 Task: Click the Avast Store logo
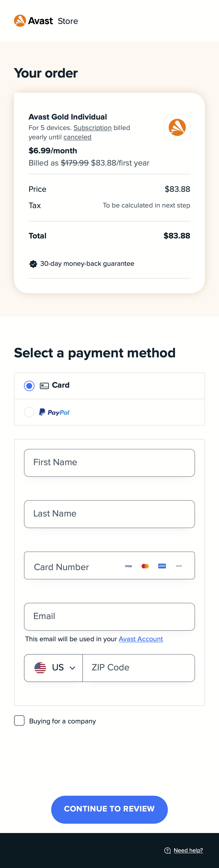coord(46,21)
